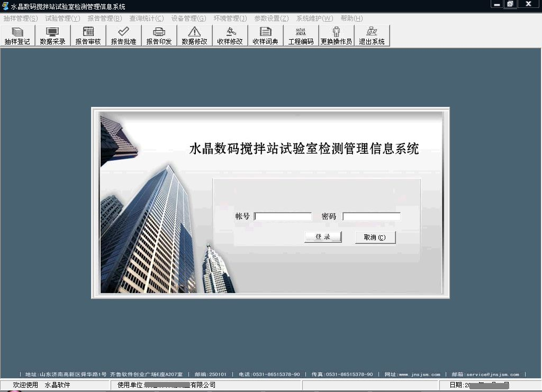Open the 系统维护(W) menu
This screenshot has width=542, height=392.
tap(314, 19)
